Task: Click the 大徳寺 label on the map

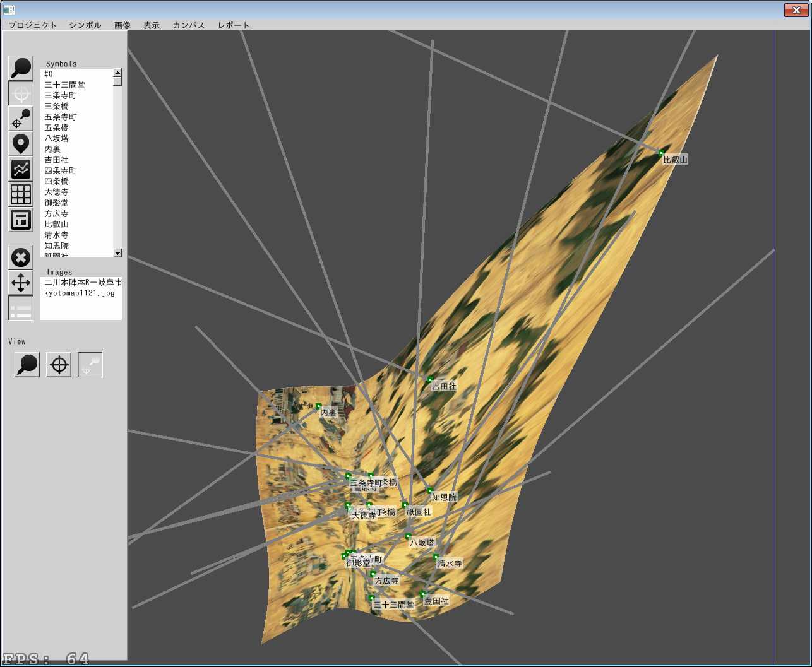Action: pos(364,516)
